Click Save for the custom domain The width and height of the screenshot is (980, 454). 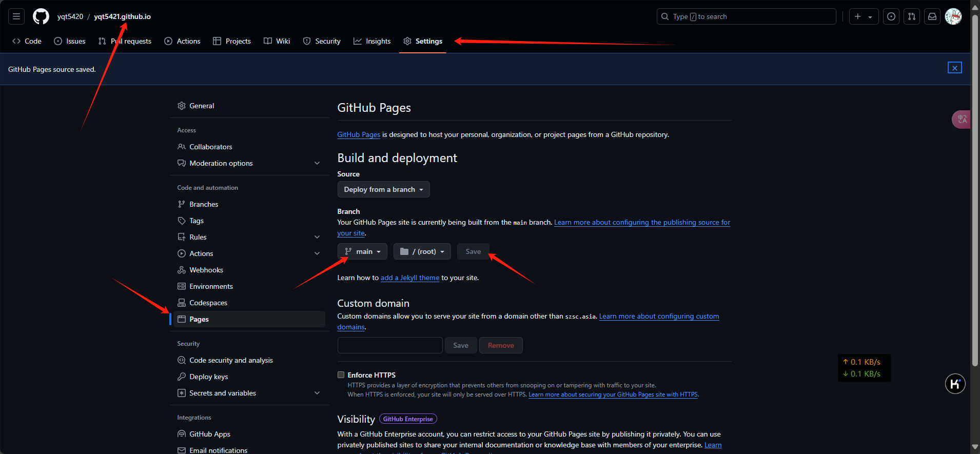point(461,345)
